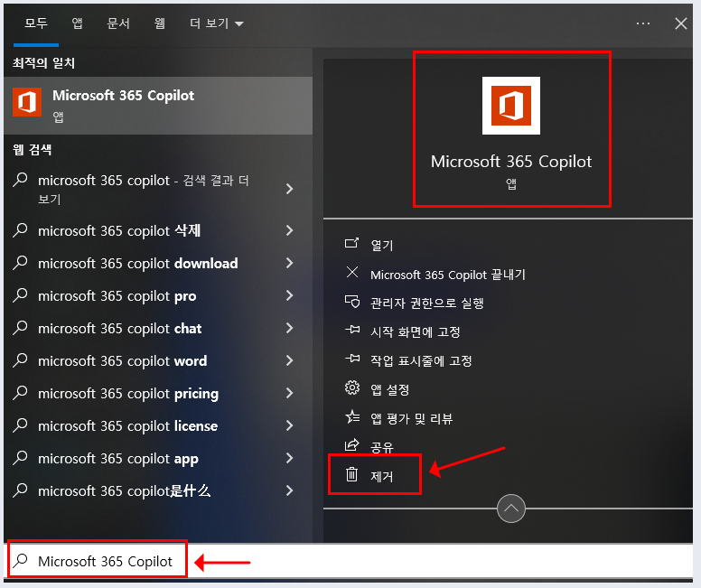Screen dimensions: 701x588
Task: Click search icon beside 'copilot pro' suggestion
Action: click(20, 295)
